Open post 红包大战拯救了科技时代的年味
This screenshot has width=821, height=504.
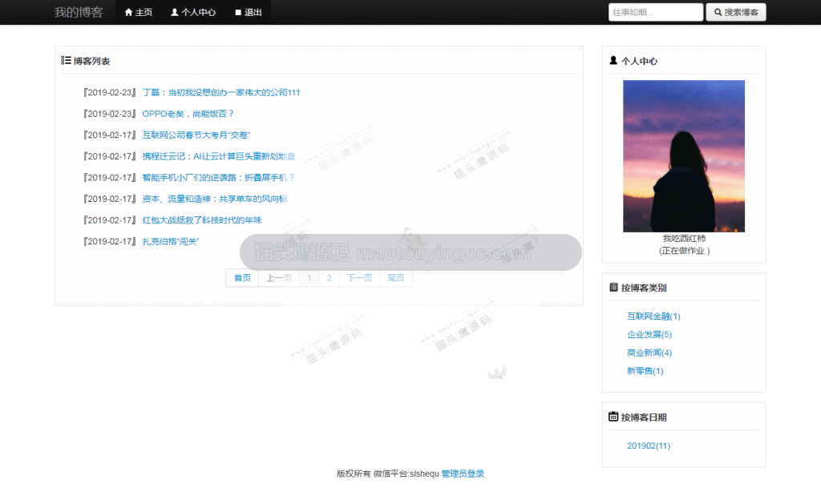(201, 220)
